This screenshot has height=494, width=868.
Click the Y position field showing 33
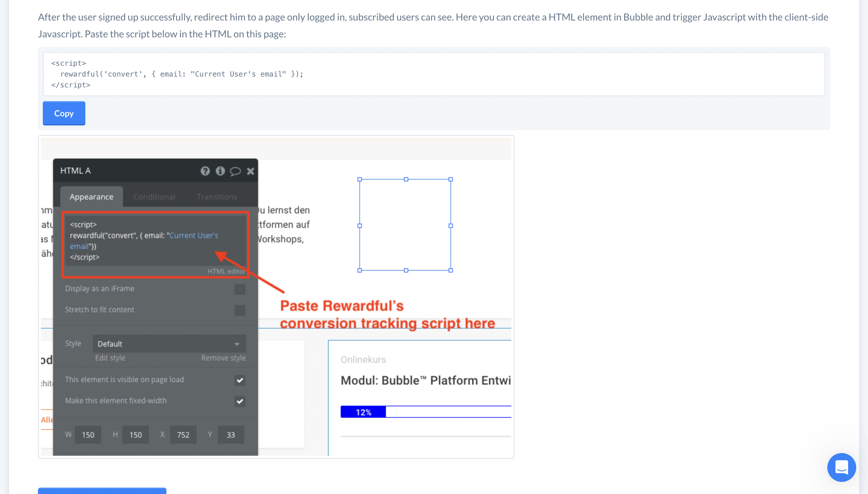tap(231, 435)
